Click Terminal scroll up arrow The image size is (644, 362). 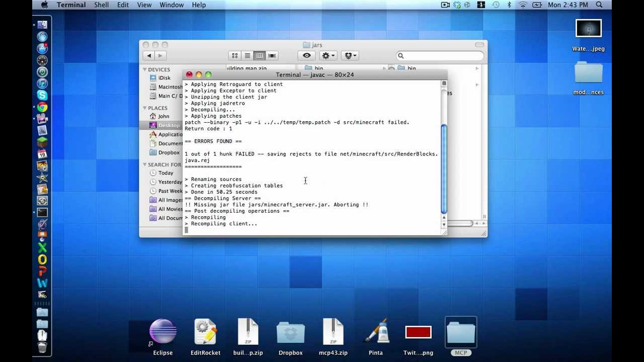[444, 218]
